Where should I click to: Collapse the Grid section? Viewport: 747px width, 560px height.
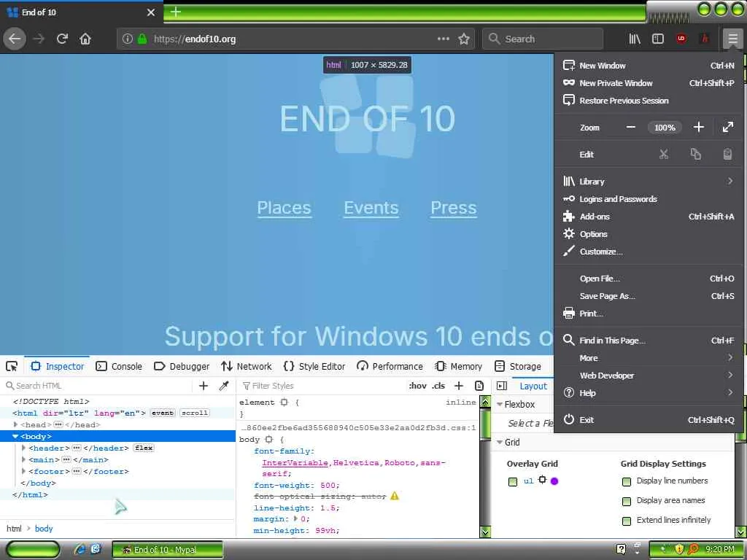pyautogui.click(x=500, y=443)
